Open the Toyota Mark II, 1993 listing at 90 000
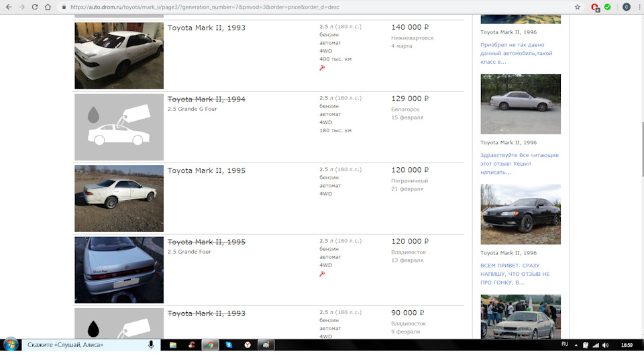Screen dimensions: 644x357 206,313
